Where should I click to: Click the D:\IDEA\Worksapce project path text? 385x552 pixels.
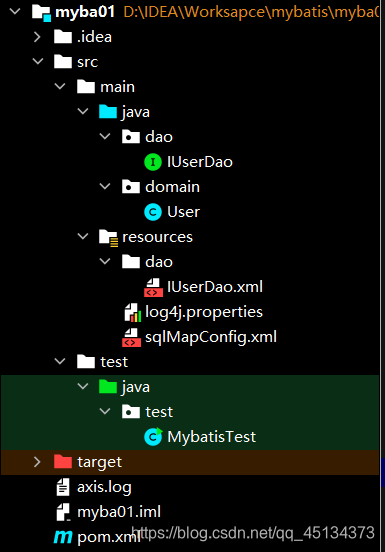251,12
